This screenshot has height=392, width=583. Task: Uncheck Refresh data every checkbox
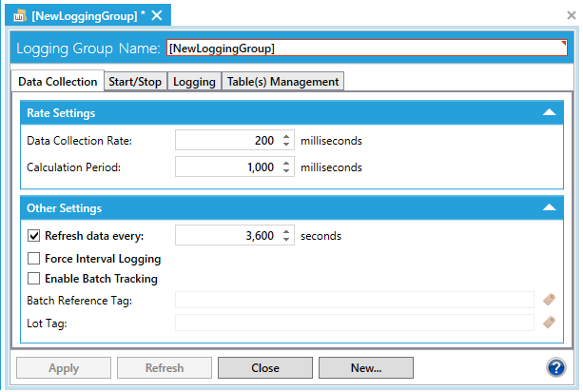click(x=35, y=236)
